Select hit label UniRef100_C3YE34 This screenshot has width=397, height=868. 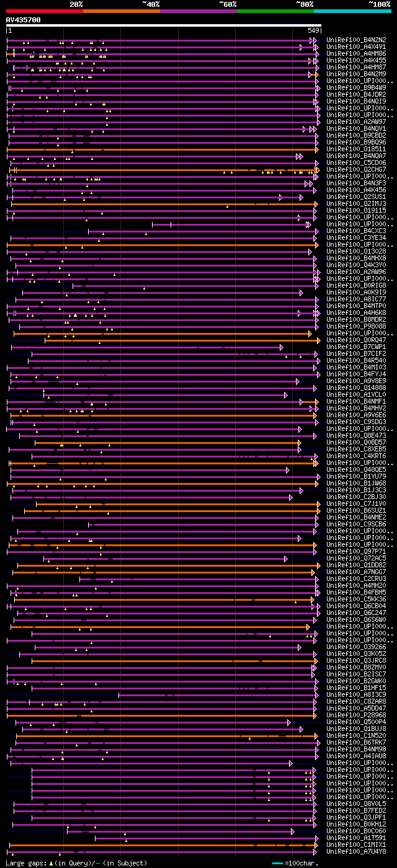pyautogui.click(x=355, y=237)
